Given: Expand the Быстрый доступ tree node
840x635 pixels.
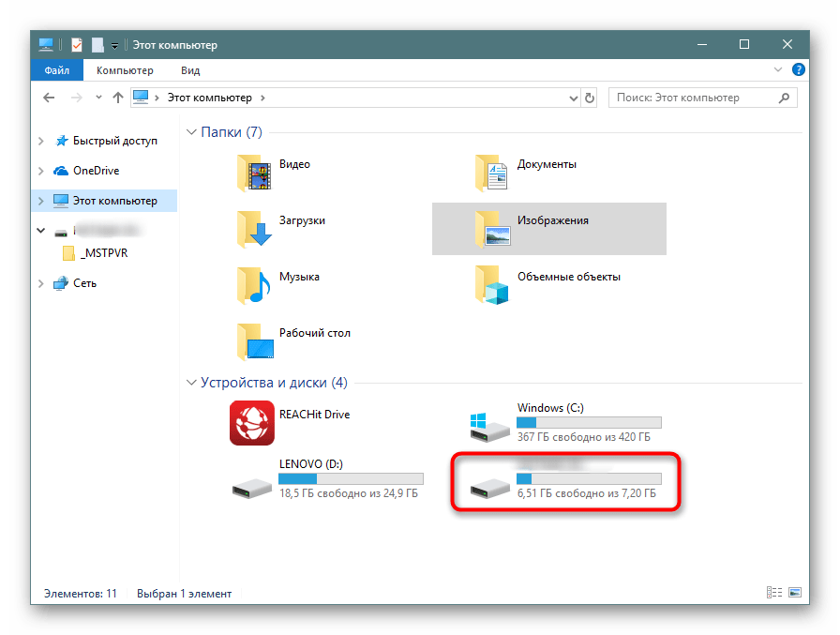Looking at the screenshot, I should (40, 141).
